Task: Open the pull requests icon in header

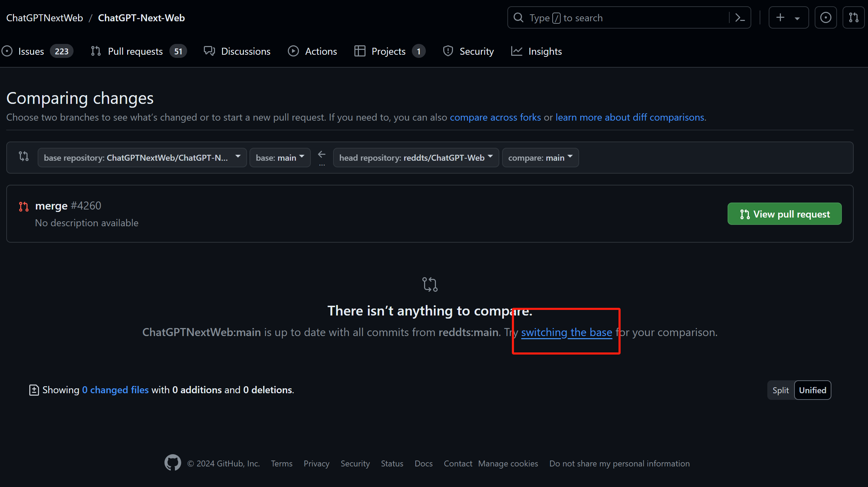Action: pos(853,17)
